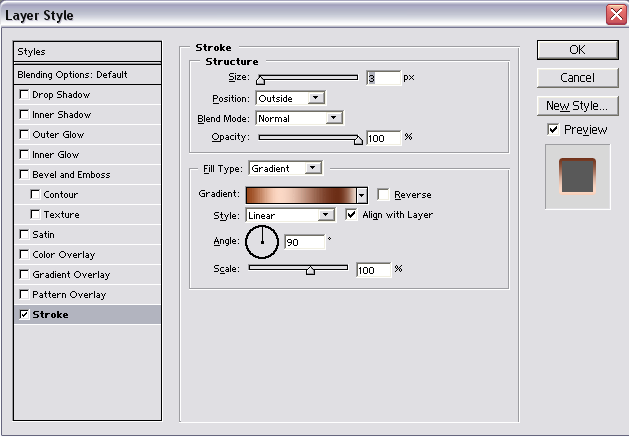Select the Stroke label in styles list
The height and width of the screenshot is (437, 629).
pos(50,315)
